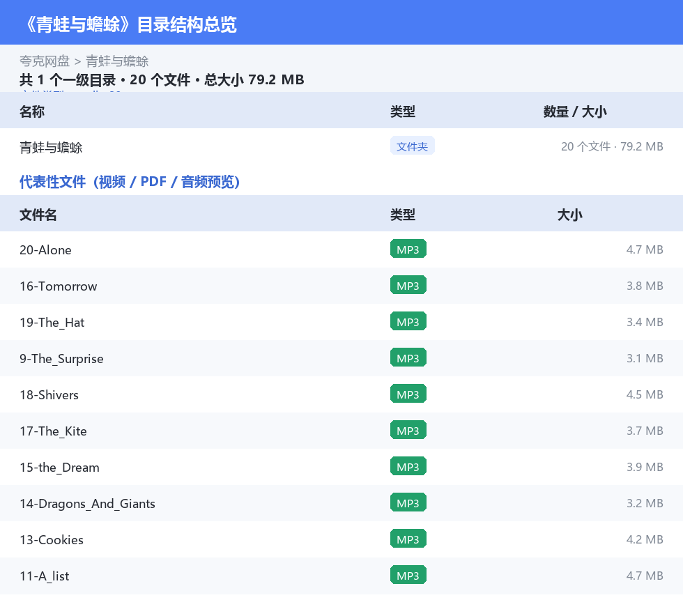Click the 4.2 MB size of 13-Cookies
Image resolution: width=683 pixels, height=616 pixels.
645,539
